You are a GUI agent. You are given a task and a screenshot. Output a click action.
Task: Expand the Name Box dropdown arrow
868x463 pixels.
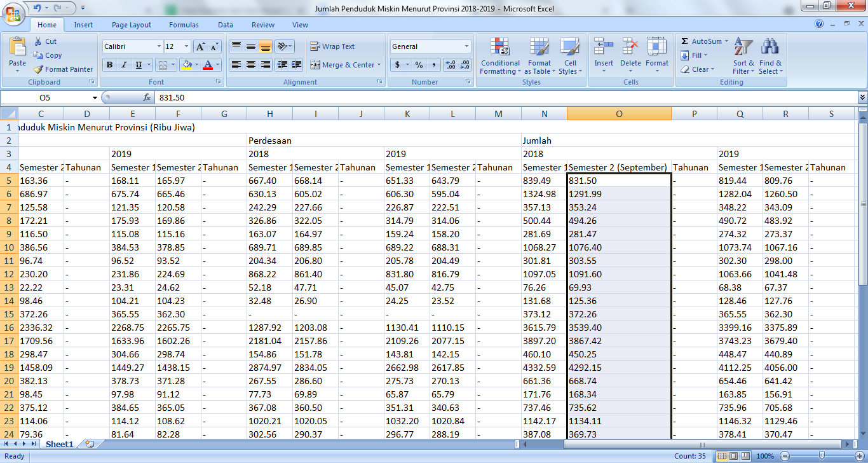point(95,98)
